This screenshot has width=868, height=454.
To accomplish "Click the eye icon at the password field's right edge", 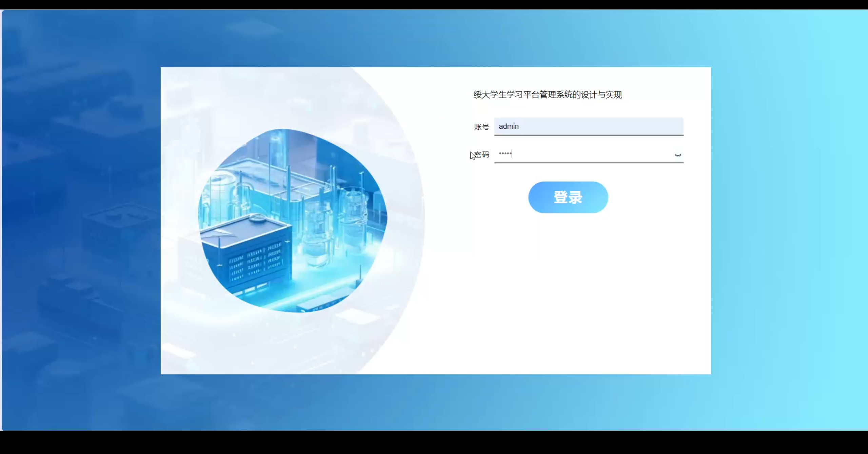I will coord(678,154).
